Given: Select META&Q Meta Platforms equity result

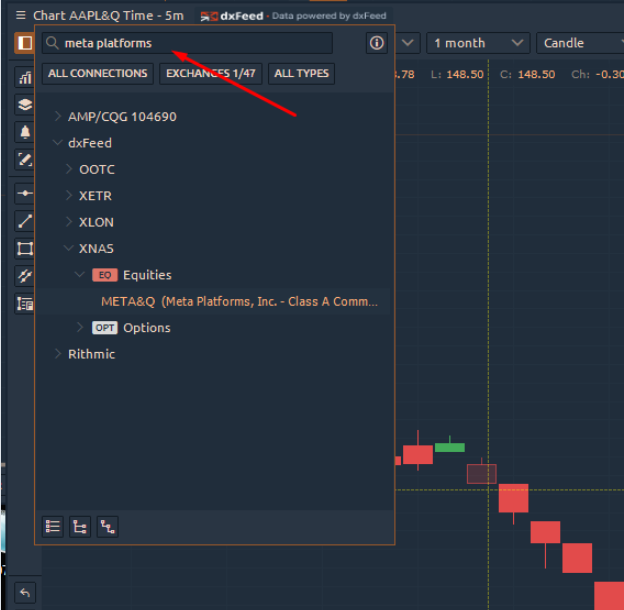Looking at the screenshot, I should pos(239,301).
